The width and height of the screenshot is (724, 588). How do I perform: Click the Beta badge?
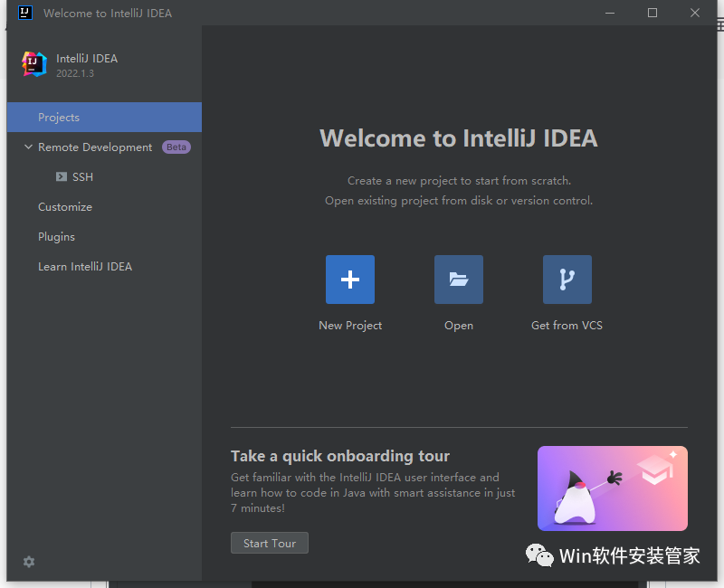pos(176,147)
